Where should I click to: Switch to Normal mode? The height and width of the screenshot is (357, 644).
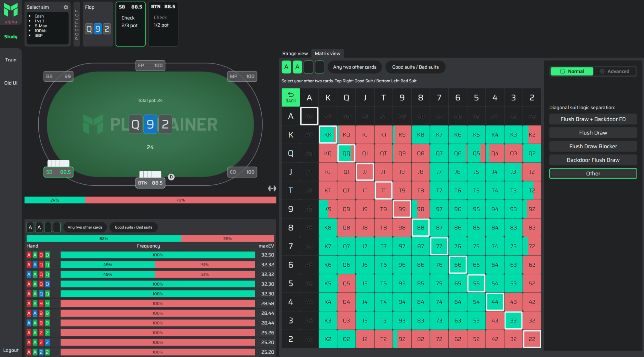[x=572, y=71]
